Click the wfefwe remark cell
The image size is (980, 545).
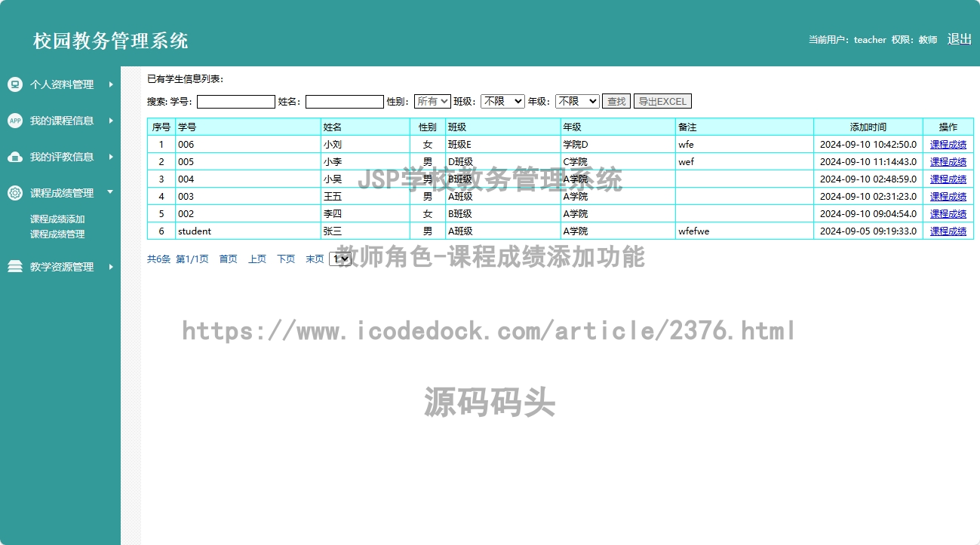click(x=745, y=231)
